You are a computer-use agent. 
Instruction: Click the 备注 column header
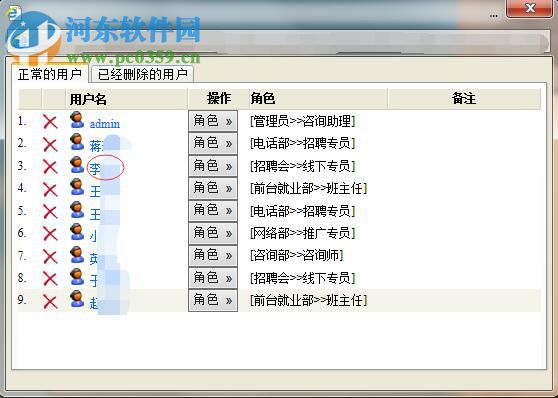tap(464, 98)
